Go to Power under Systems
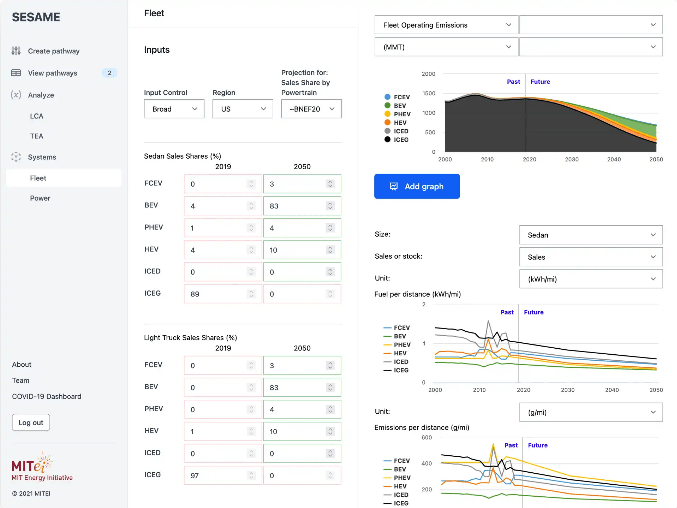Image resolution: width=677 pixels, height=508 pixels. [40, 198]
